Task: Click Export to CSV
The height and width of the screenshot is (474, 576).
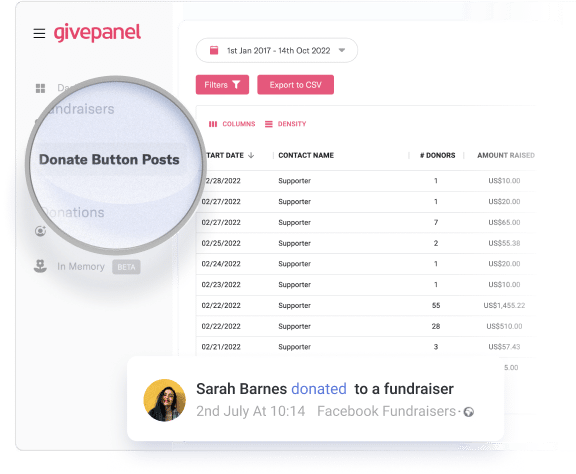Action: point(295,85)
